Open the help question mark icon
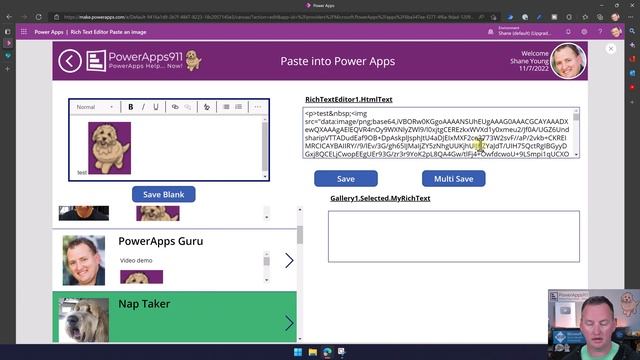The height and width of the screenshot is (360, 640). click(x=600, y=31)
